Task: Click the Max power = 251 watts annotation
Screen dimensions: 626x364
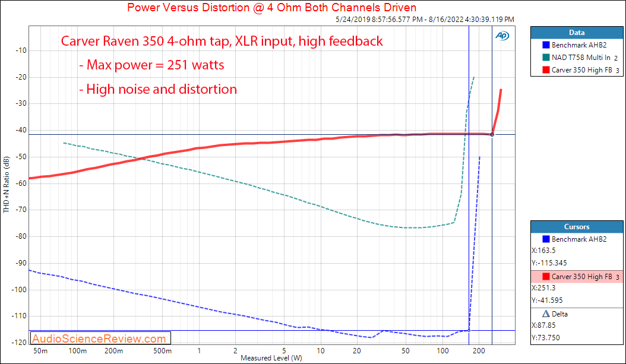Action: coord(151,65)
